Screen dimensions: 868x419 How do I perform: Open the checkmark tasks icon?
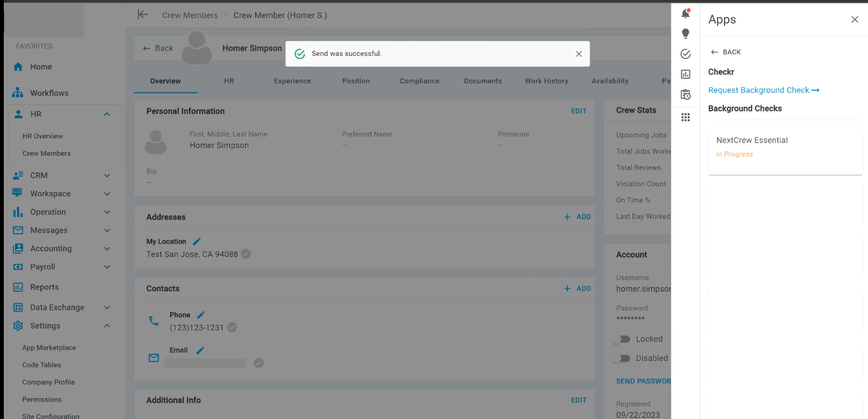[x=686, y=54]
